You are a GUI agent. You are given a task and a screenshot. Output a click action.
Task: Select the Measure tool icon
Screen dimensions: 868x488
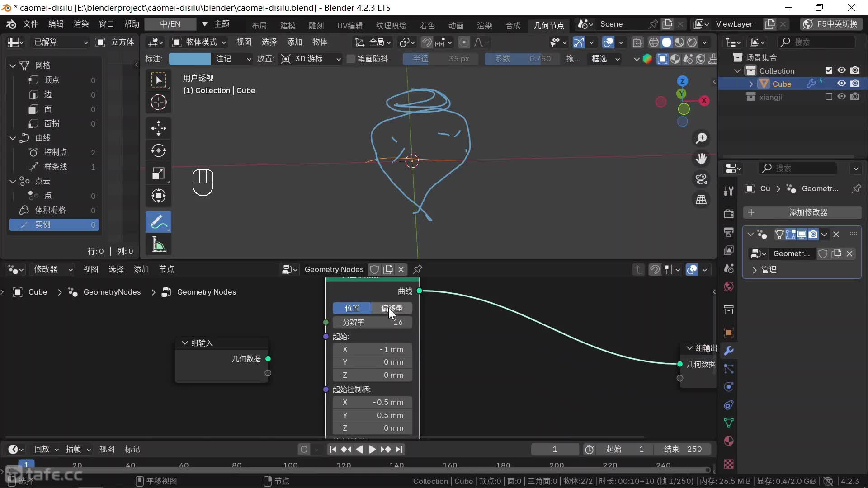coord(158,245)
